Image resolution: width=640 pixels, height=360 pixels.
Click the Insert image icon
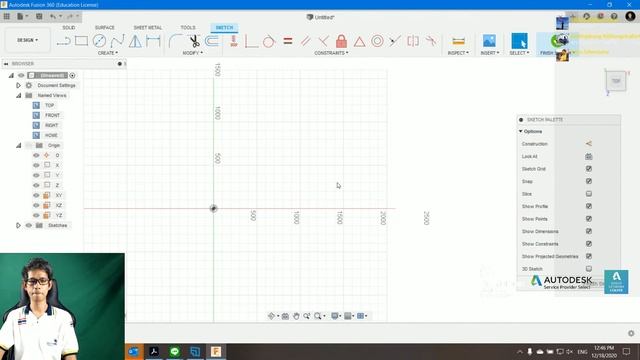[489, 41]
